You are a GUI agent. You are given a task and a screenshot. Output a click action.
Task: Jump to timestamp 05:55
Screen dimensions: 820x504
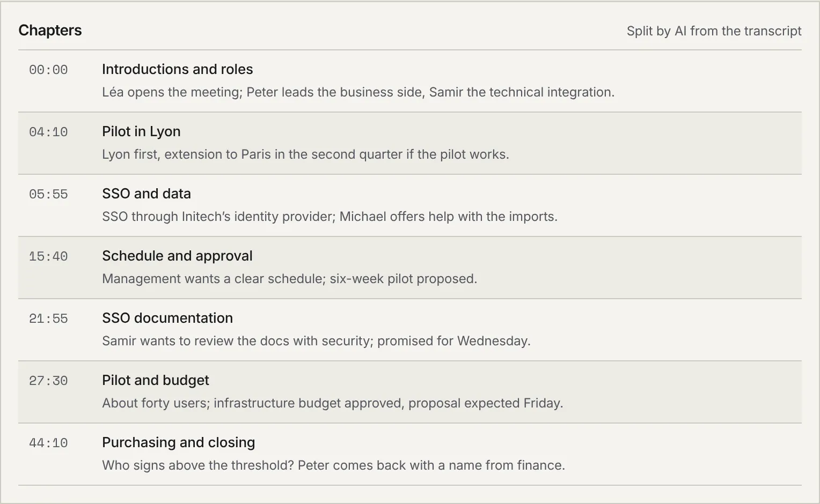(x=48, y=194)
